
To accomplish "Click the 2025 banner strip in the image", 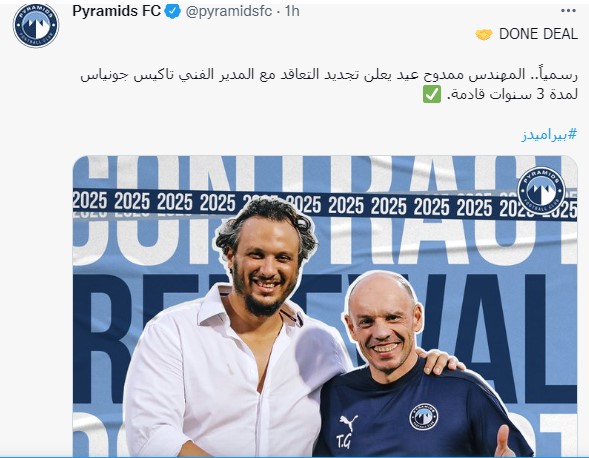I will 325,205.
